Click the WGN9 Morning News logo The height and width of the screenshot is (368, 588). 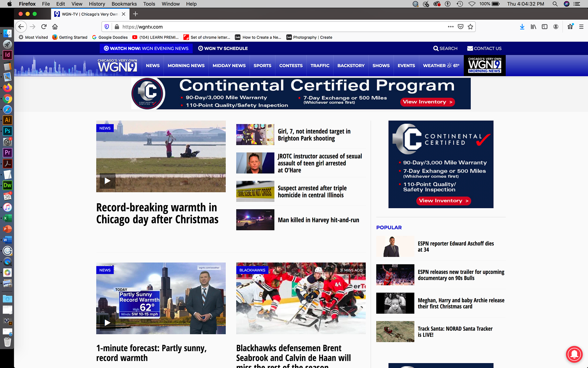484,65
